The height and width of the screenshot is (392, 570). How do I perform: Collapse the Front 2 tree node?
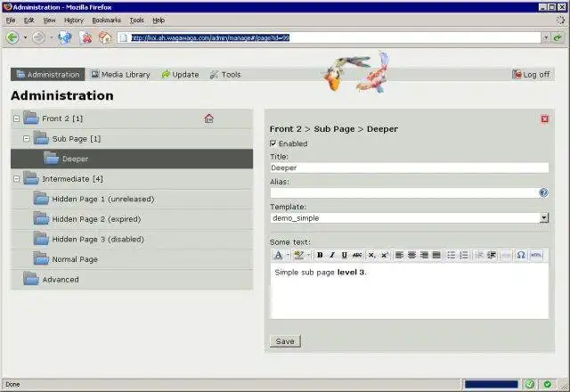point(16,118)
